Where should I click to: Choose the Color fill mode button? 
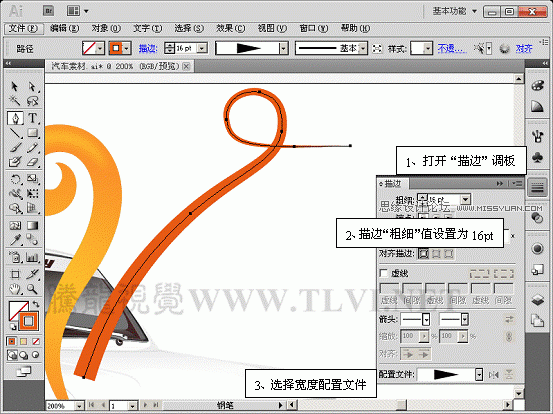pyautogui.click(x=12, y=341)
